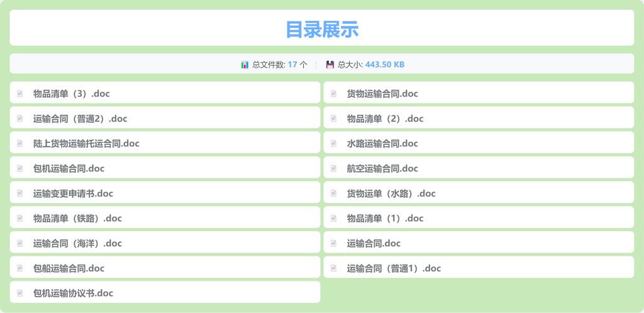The height and width of the screenshot is (313, 644).
Task: Click document icon beside 运输合同（普通1）.doc
Action: [333, 268]
